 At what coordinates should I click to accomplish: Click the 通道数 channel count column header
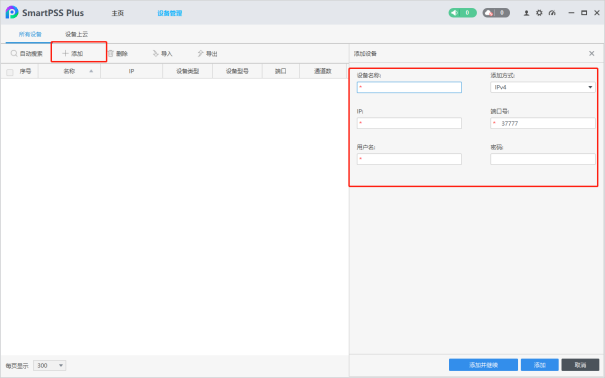click(323, 71)
